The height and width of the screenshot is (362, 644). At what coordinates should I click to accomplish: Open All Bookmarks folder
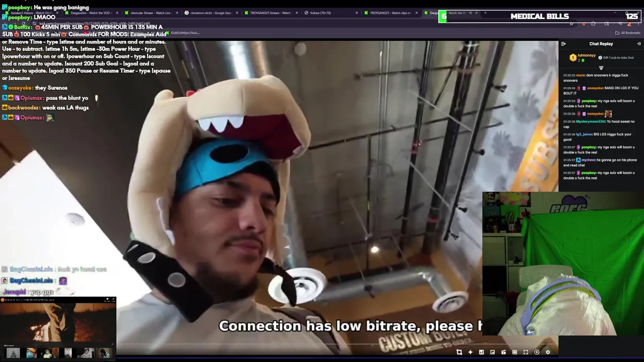(x=628, y=33)
